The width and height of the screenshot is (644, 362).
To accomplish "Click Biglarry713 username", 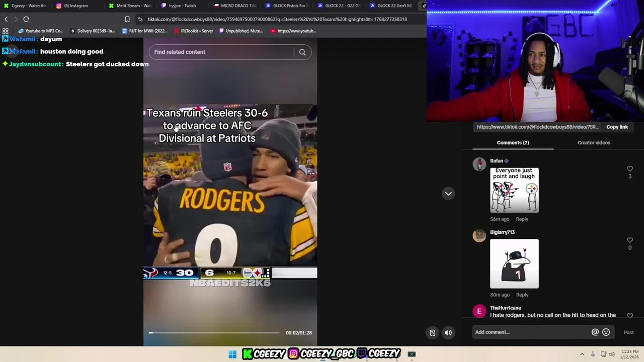I will [502, 232].
